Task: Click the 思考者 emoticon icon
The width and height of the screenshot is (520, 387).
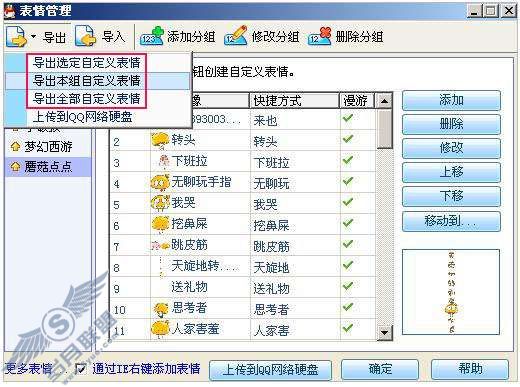Action: 161,309
